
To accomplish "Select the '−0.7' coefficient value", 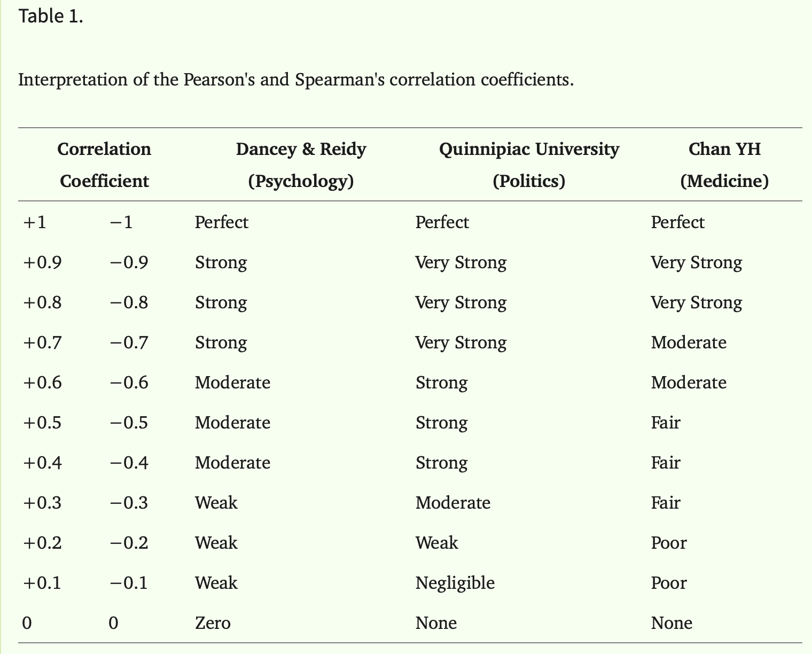I will coord(129,342).
